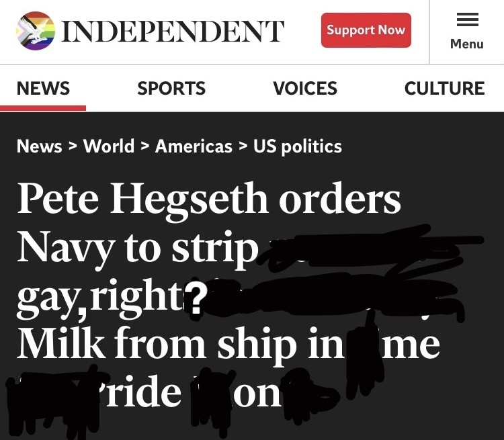The height and width of the screenshot is (440, 504).
Task: Click the chevron before US politics
Action: point(243,146)
